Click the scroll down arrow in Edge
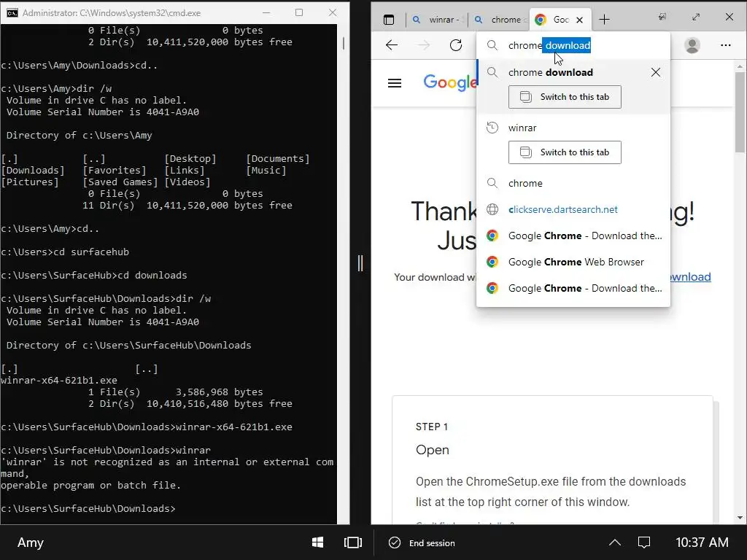The width and height of the screenshot is (747, 560). (740, 518)
